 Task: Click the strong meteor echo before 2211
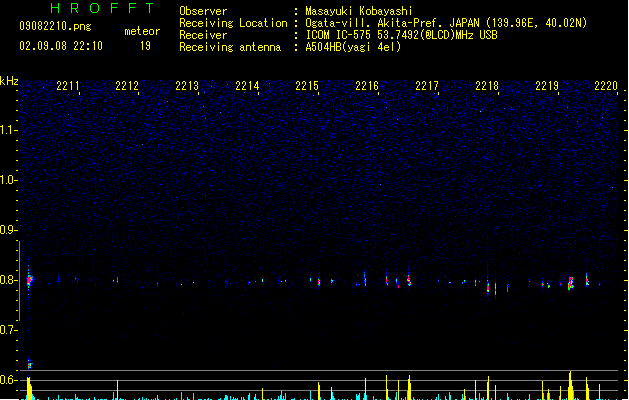point(29,280)
